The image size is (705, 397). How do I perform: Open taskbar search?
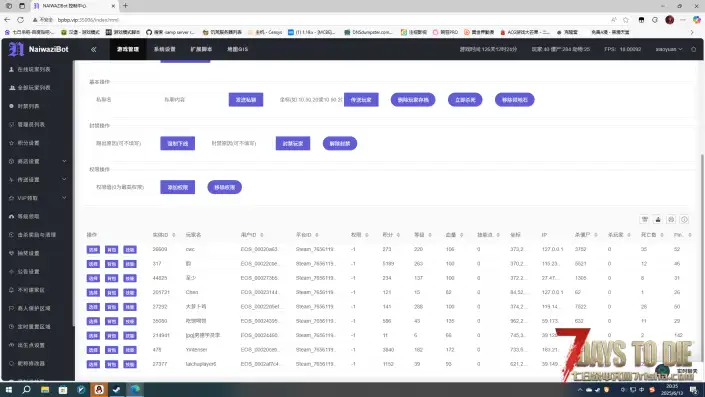tap(27, 389)
